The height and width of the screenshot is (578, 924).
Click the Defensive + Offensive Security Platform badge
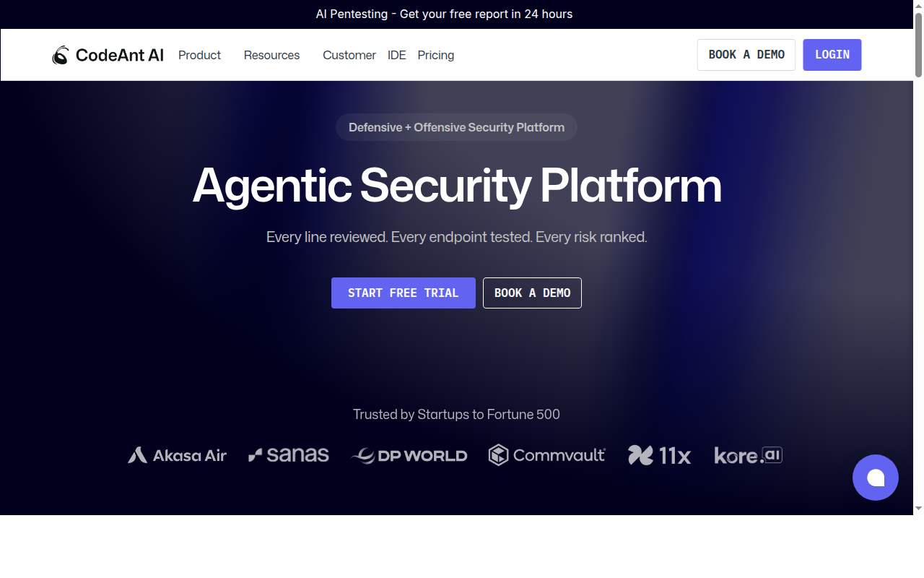(456, 127)
